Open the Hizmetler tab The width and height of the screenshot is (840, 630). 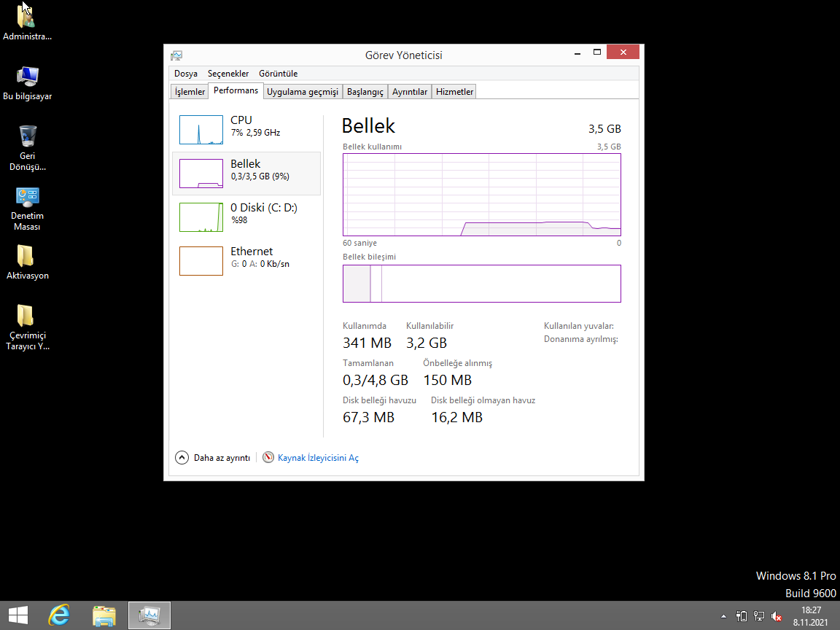click(x=454, y=92)
